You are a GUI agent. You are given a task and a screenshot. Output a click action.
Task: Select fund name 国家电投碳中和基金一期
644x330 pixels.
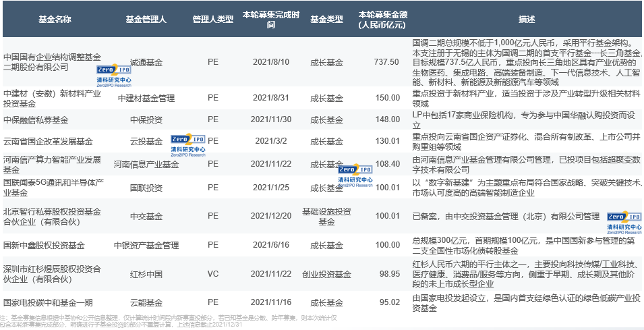[x=48, y=303]
